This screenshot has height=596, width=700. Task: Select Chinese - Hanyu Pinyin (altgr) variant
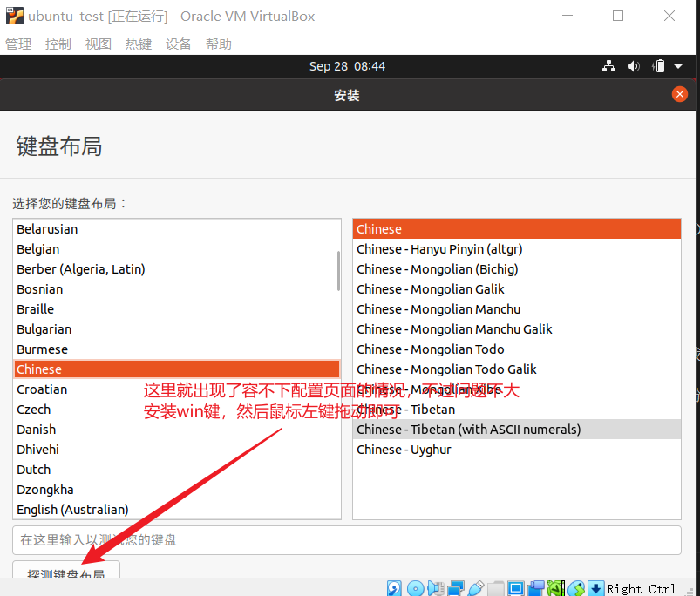pyautogui.click(x=517, y=249)
